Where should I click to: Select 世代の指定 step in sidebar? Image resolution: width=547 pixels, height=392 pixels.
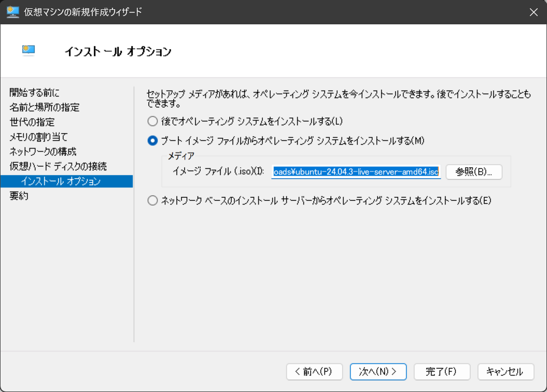(x=32, y=122)
